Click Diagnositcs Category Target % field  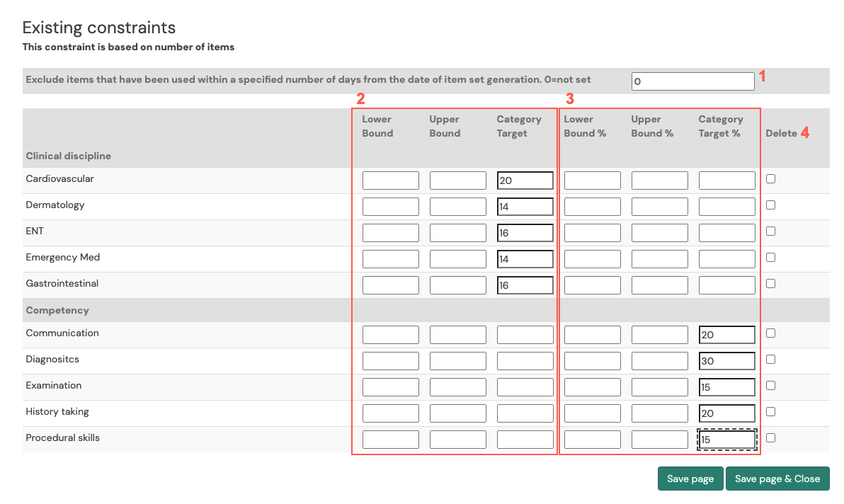click(x=726, y=361)
